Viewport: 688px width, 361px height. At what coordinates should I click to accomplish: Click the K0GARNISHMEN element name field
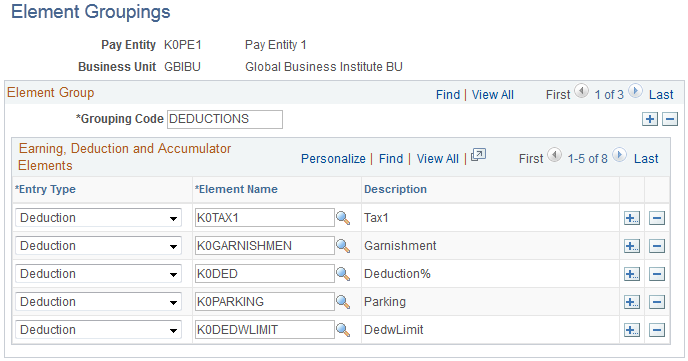click(x=265, y=246)
